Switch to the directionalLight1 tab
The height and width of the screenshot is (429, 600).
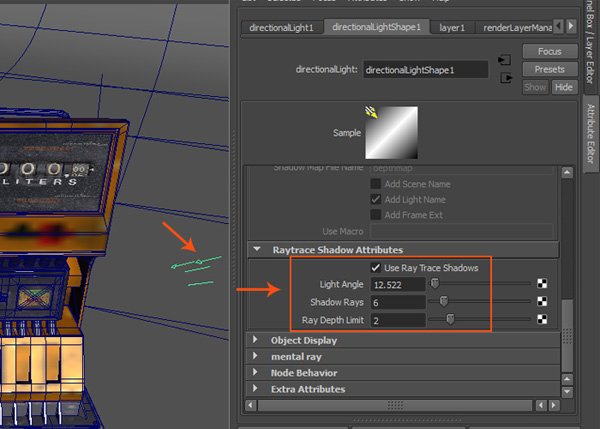point(282,28)
